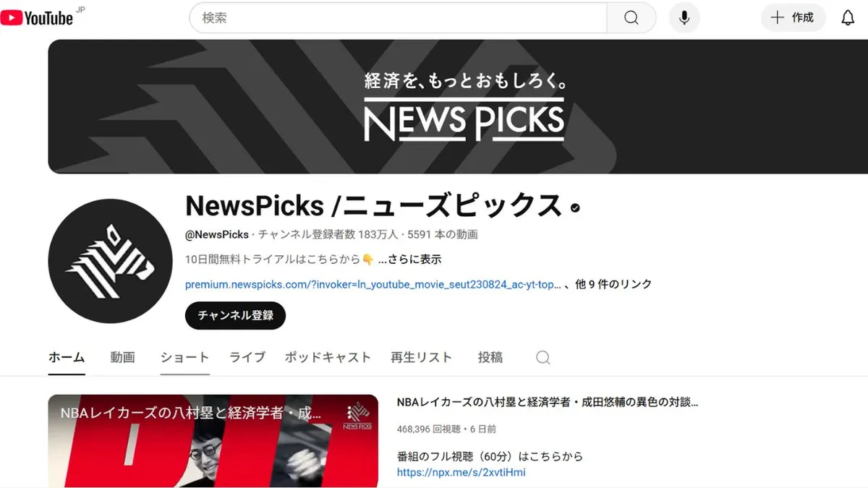The height and width of the screenshot is (488, 868).
Task: Open the ライブ tab
Action: [x=247, y=357]
